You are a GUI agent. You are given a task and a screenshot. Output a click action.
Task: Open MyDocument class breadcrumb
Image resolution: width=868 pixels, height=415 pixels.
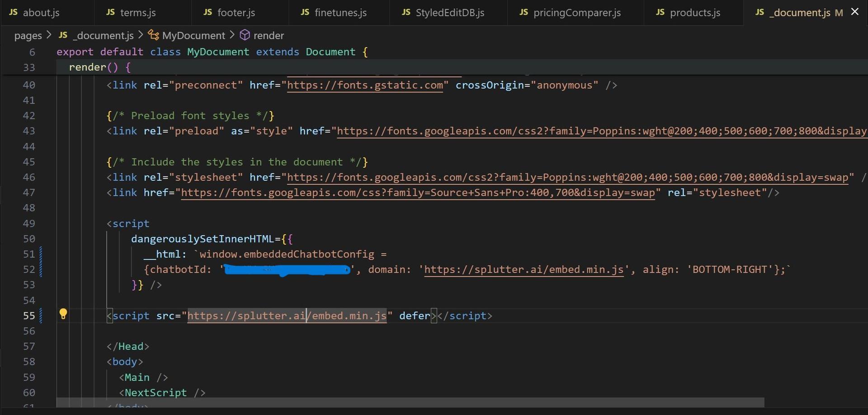click(193, 35)
